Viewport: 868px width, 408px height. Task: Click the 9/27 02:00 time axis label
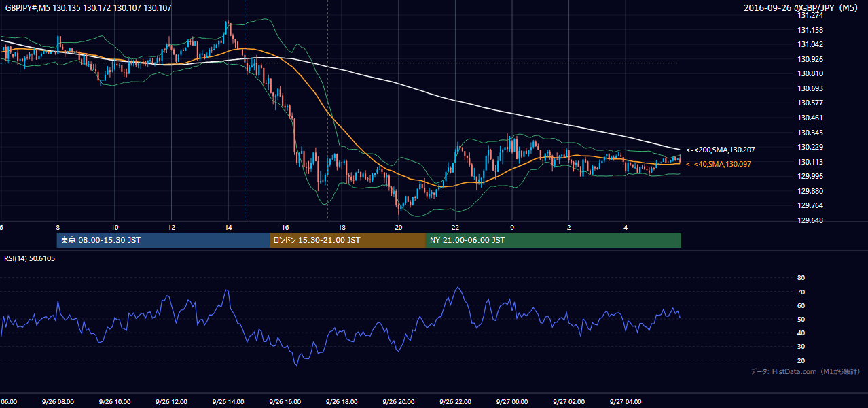point(568,402)
